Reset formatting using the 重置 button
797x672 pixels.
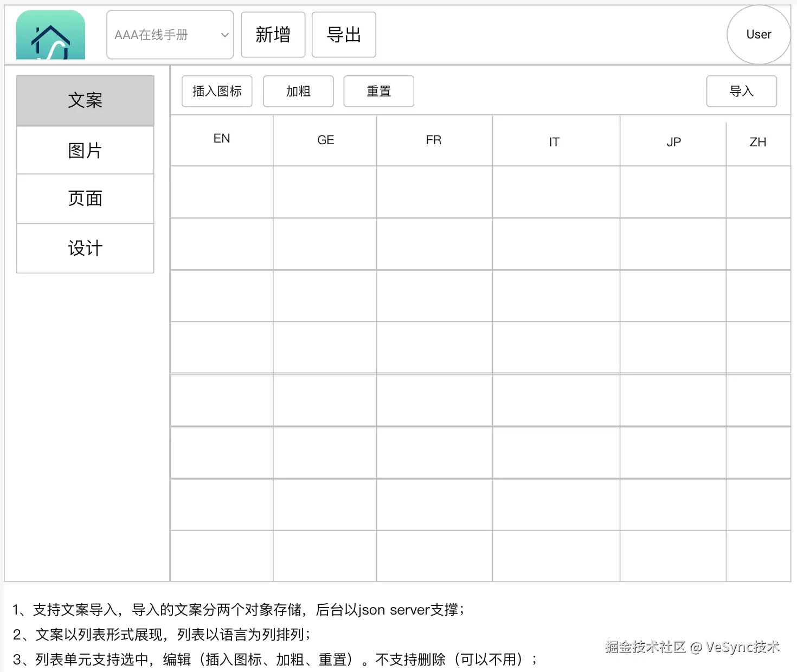tap(378, 91)
